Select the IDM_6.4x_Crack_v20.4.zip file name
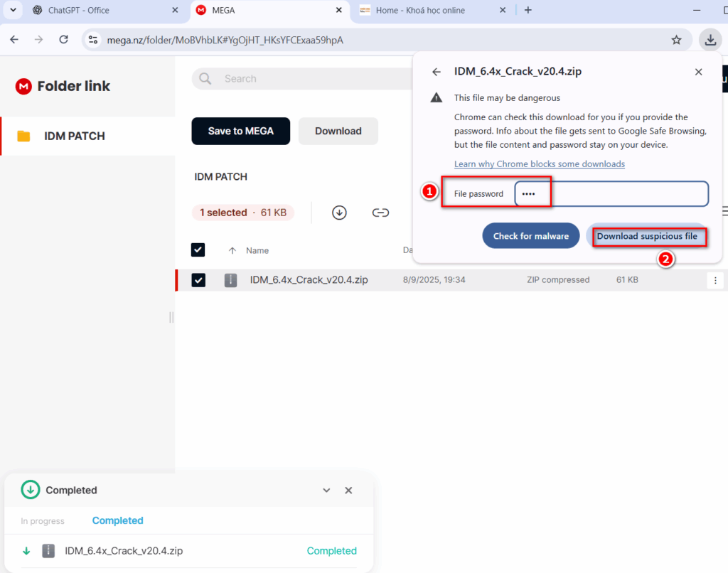728x573 pixels. click(309, 279)
